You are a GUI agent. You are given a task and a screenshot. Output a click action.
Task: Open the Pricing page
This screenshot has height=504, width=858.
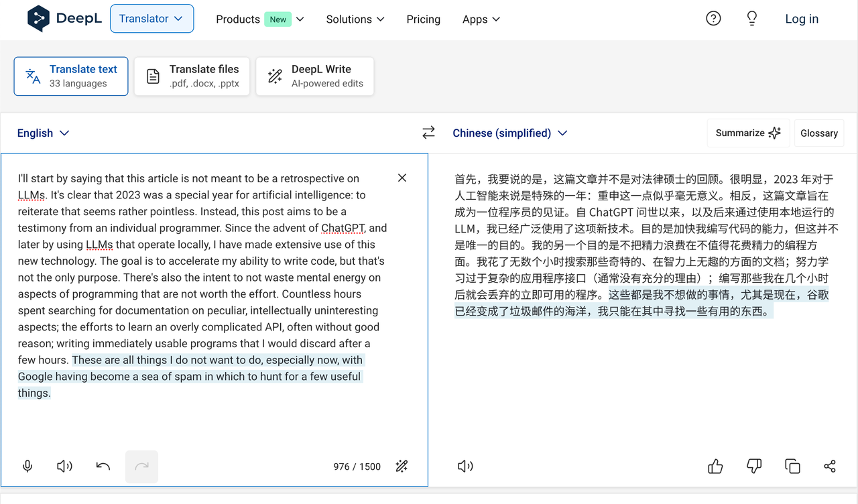tap(424, 19)
